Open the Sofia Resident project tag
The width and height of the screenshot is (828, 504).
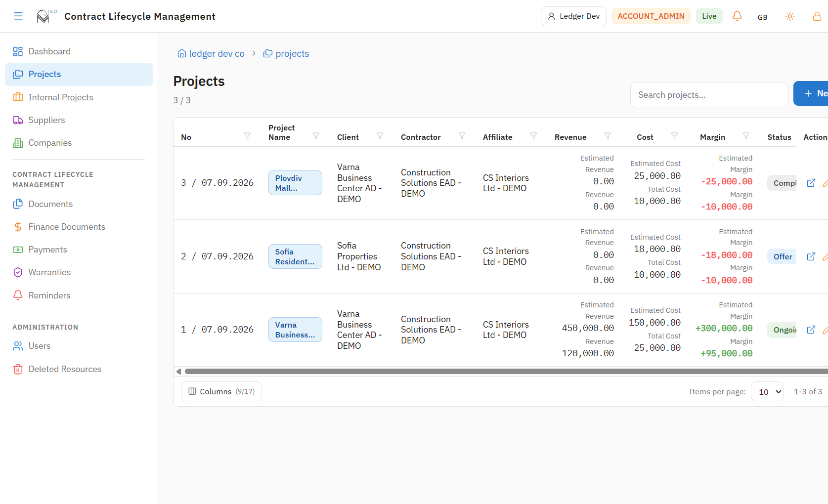click(295, 256)
